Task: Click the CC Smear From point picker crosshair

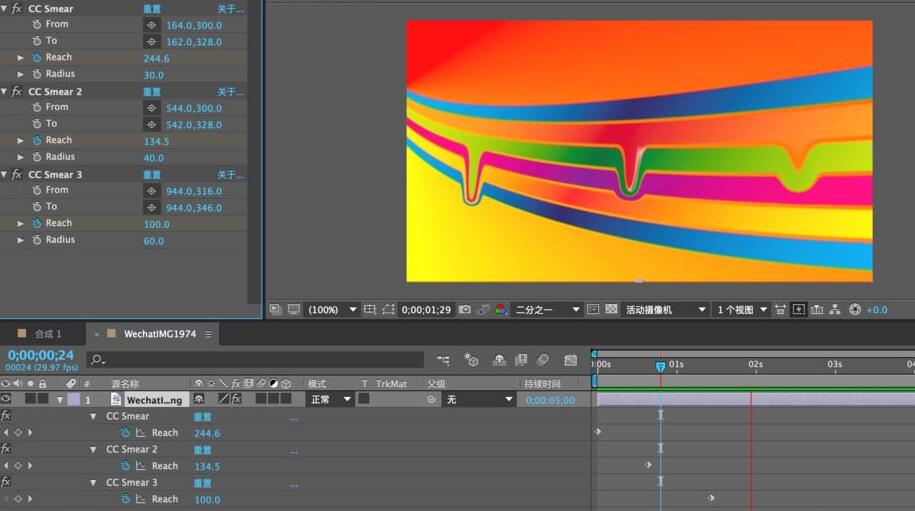Action: coord(151,25)
